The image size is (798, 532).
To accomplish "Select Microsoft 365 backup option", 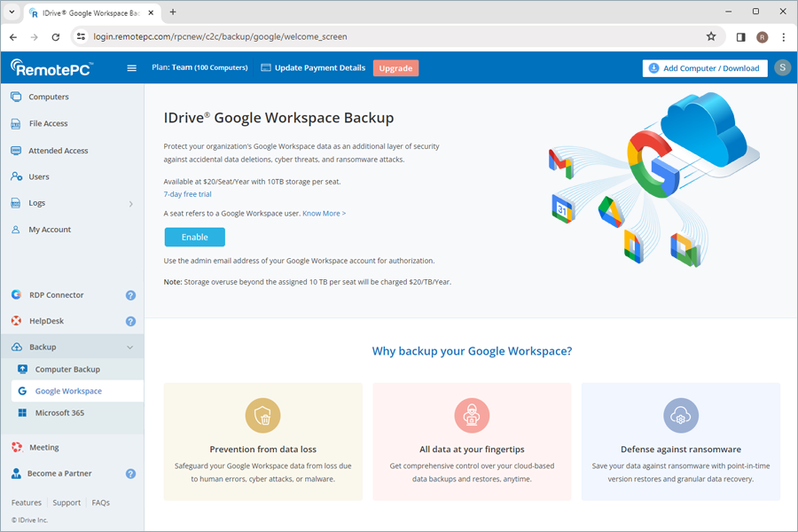I will point(59,413).
